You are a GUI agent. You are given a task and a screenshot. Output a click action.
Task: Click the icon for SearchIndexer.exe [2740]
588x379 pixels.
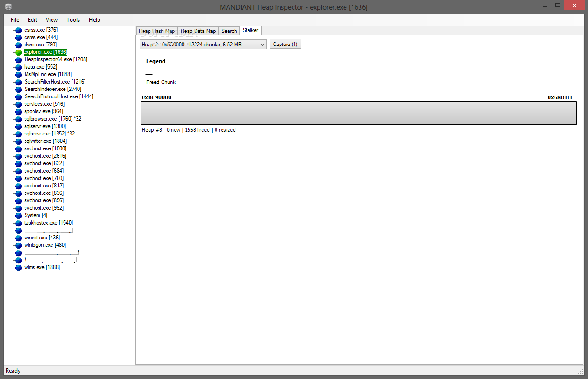(19, 90)
